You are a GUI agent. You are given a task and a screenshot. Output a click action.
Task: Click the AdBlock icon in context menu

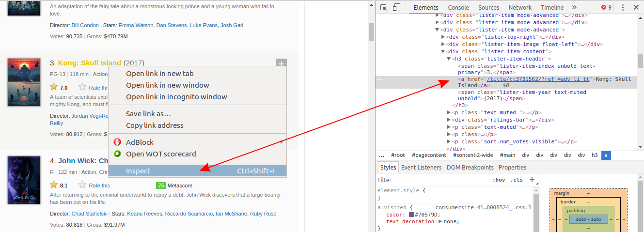tap(117, 142)
